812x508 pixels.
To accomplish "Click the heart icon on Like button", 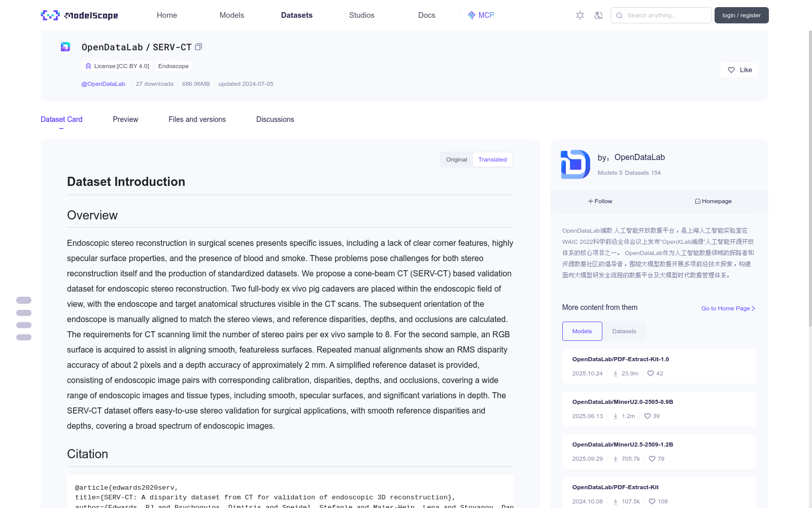I will click(x=731, y=70).
